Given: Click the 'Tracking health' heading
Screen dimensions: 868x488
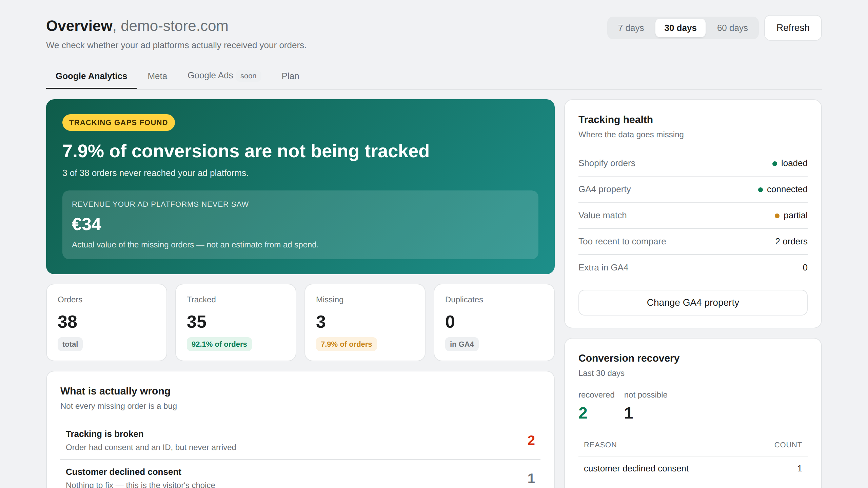Looking at the screenshot, I should pos(615,119).
